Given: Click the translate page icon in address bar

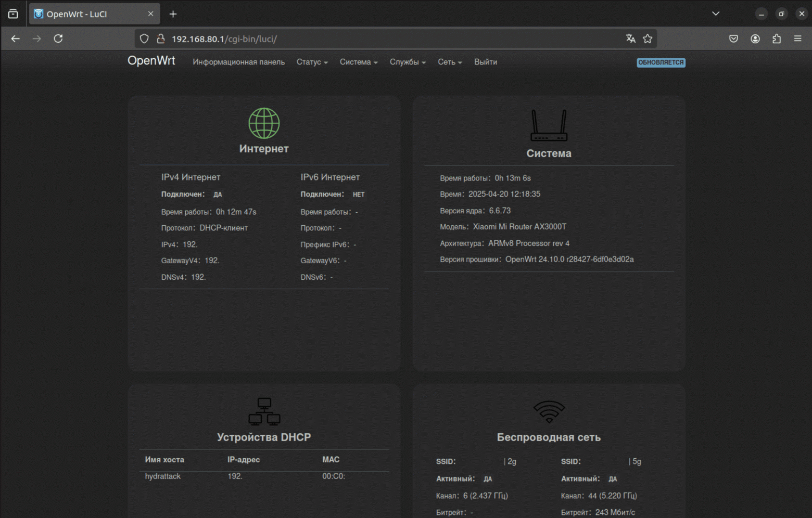Looking at the screenshot, I should (x=630, y=38).
